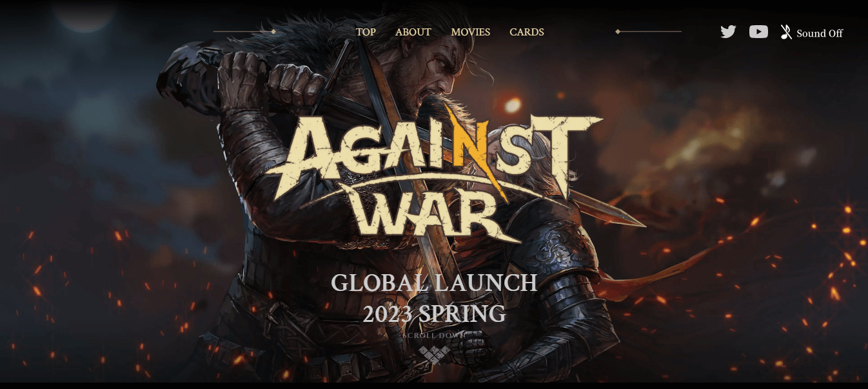Click the diamond ornament right of CARDS
The height and width of the screenshot is (389, 868).
tap(618, 32)
